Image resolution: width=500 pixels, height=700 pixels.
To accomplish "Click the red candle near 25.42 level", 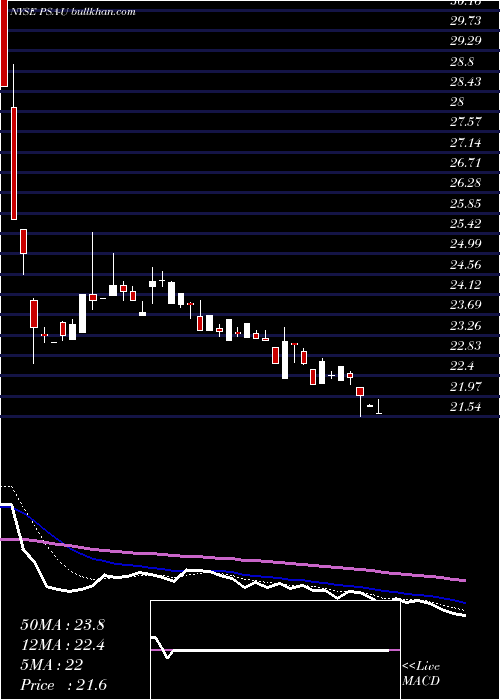I will point(24,242).
